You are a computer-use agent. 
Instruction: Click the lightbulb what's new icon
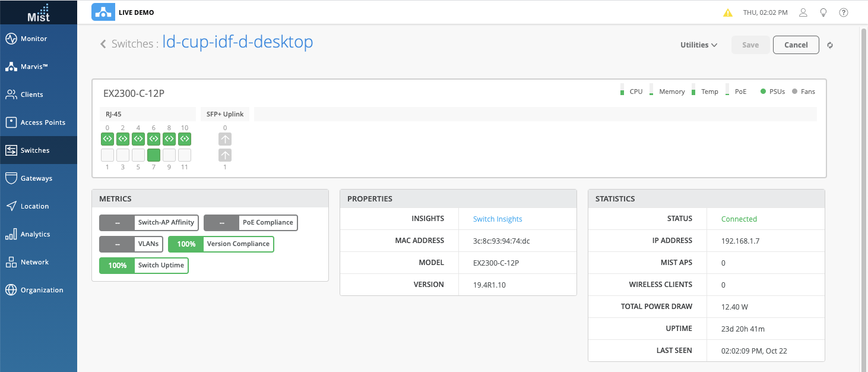(x=823, y=12)
